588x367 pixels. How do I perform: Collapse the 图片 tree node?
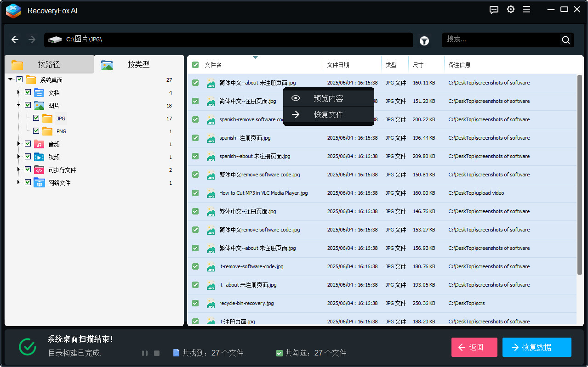tap(19, 105)
